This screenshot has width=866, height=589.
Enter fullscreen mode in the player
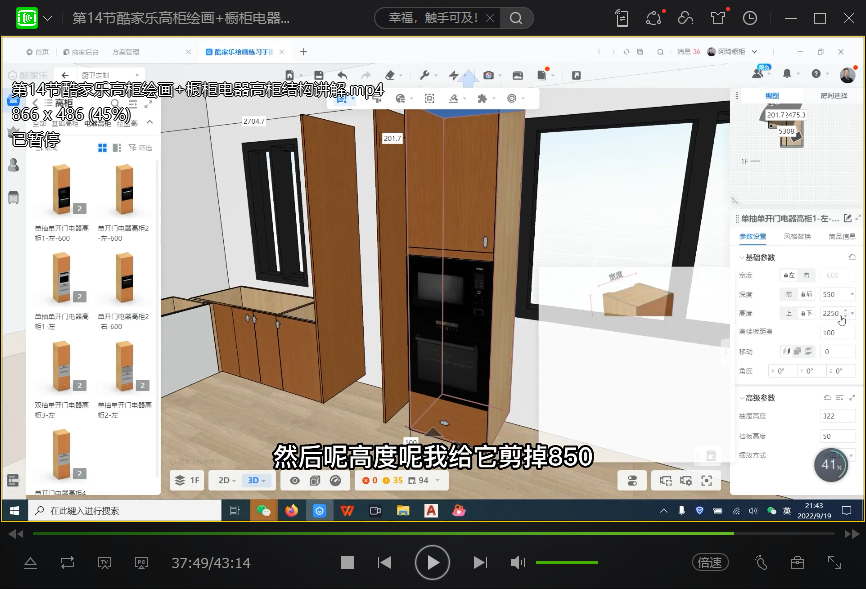click(x=835, y=563)
